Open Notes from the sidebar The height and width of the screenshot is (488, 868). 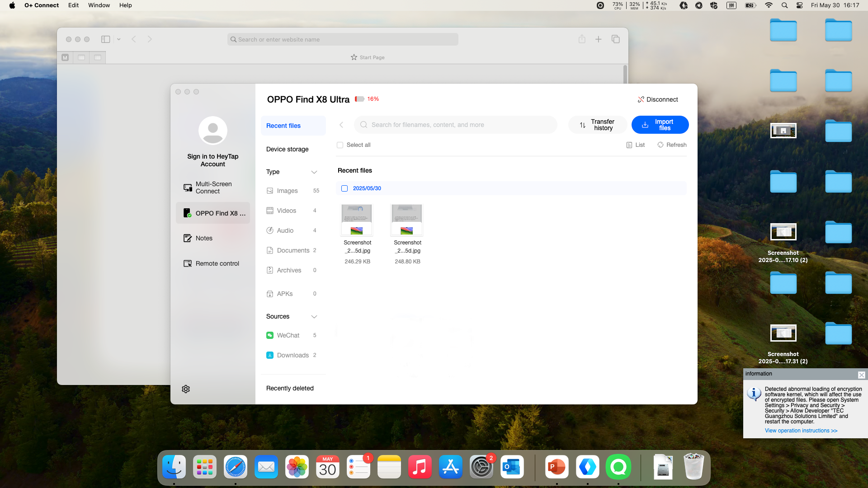pos(203,238)
